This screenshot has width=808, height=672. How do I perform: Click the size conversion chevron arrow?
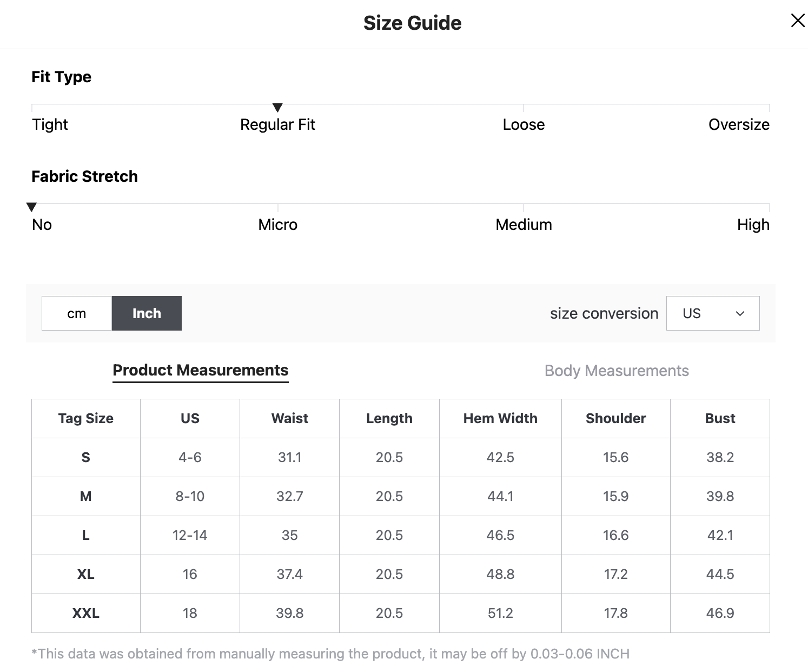(x=740, y=314)
